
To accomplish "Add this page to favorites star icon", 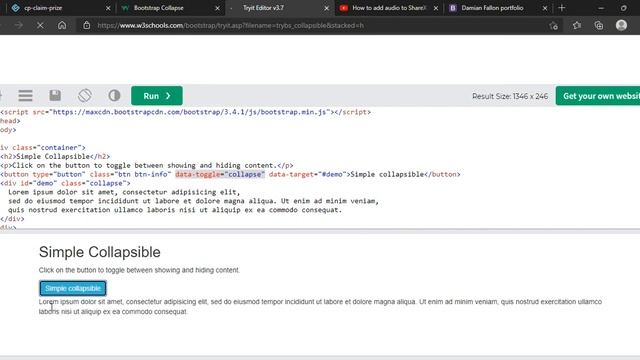I will point(553,25).
